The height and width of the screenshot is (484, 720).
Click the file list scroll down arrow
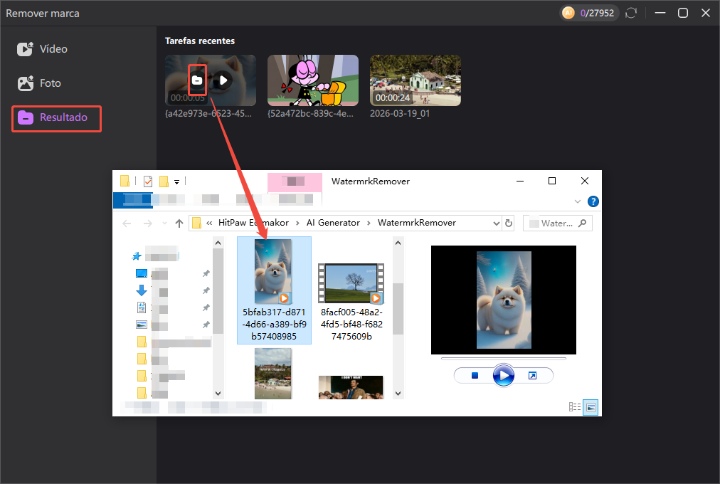click(398, 394)
